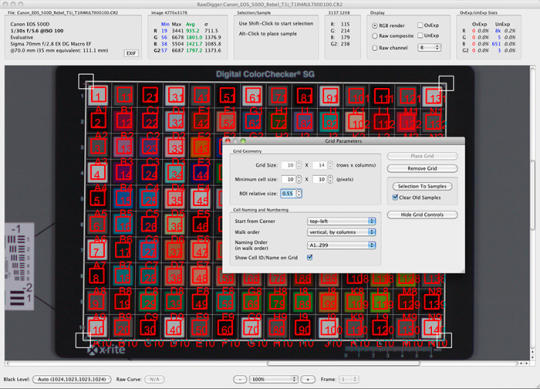The image size is (540, 389).
Task: Click the zoom out minus button
Action: (x=240, y=379)
